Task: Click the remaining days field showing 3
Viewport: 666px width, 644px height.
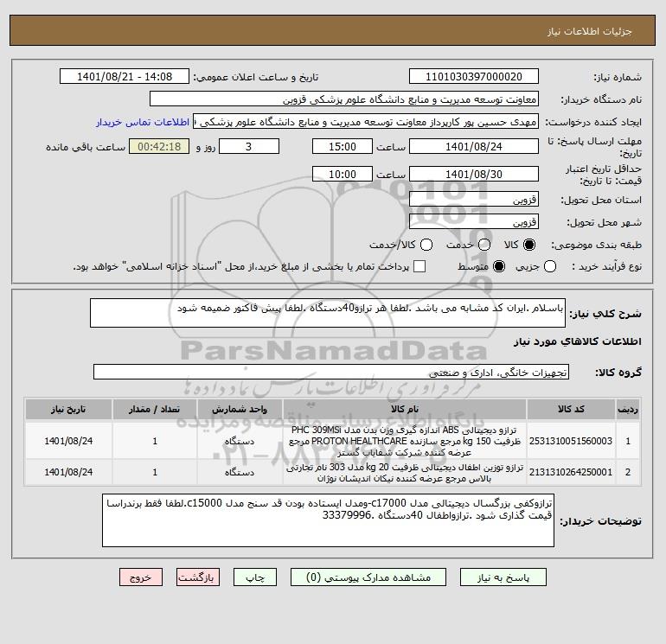Action: (x=249, y=146)
